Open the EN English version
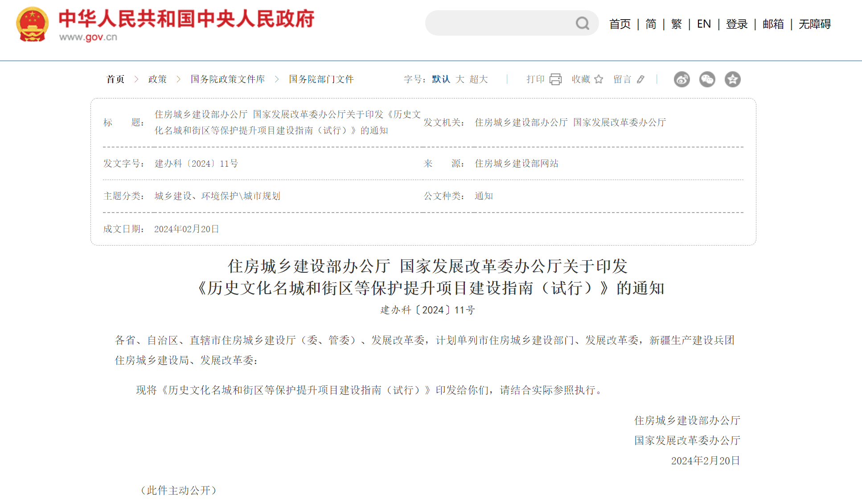The height and width of the screenshot is (504, 862). tap(704, 24)
